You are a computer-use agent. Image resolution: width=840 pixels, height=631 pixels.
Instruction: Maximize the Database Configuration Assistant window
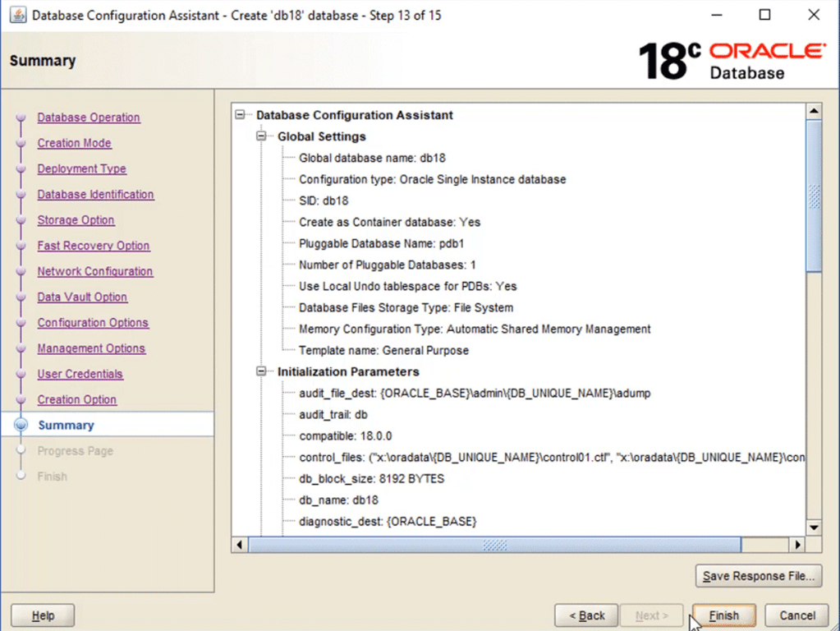765,15
